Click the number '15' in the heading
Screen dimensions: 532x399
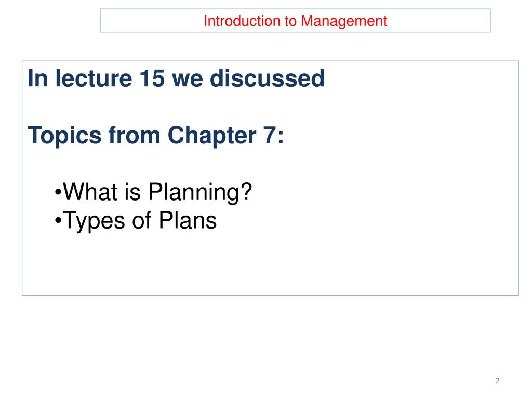click(152, 78)
